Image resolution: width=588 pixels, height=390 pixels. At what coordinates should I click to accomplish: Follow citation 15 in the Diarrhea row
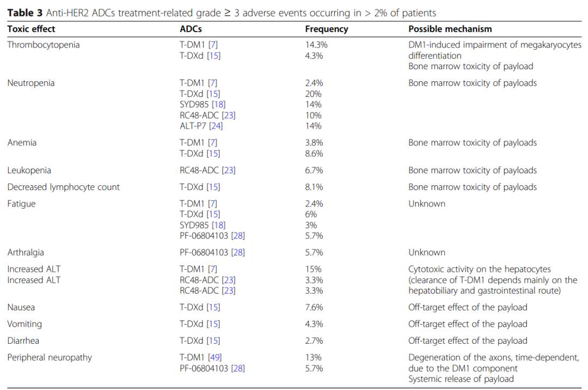click(x=213, y=340)
